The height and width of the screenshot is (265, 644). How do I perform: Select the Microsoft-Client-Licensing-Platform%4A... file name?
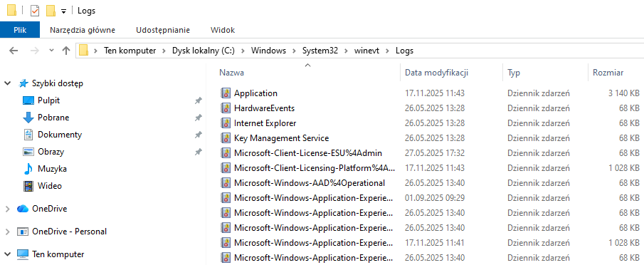315,168
